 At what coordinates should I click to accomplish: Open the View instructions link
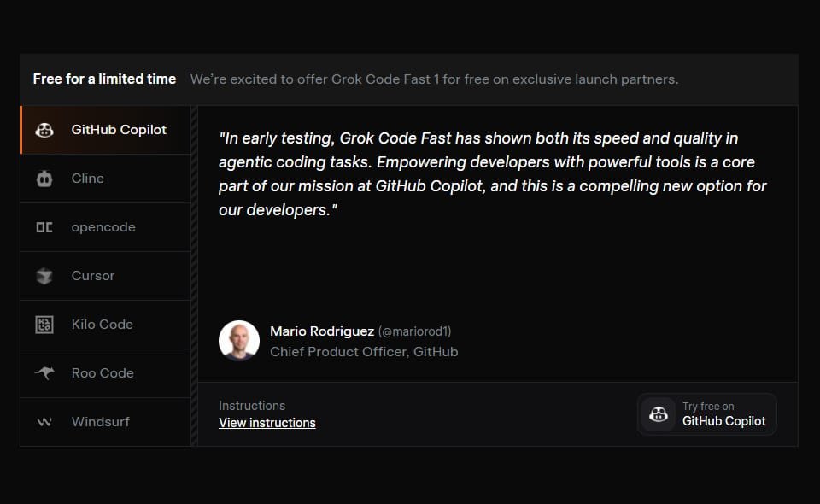coord(267,423)
